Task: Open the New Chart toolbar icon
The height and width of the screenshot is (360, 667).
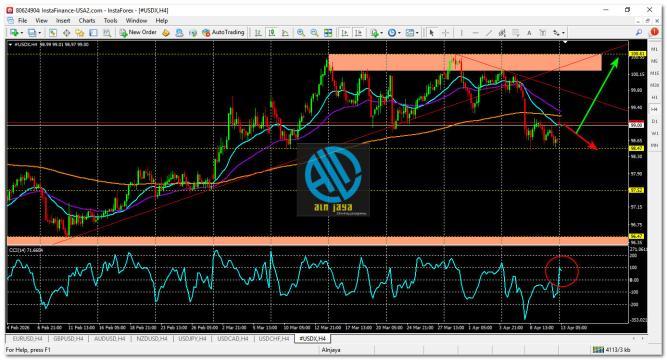Action: coord(14,33)
